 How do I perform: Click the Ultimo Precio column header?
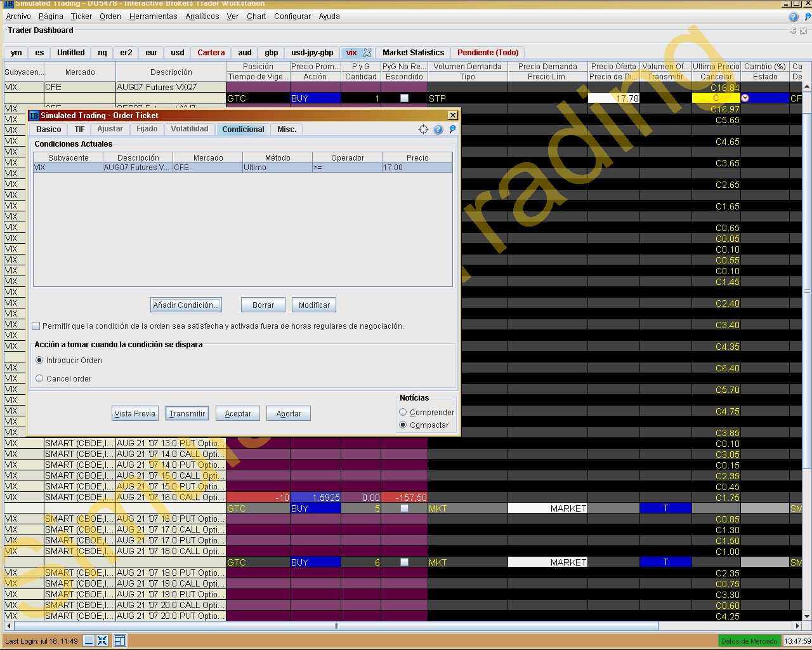coord(716,67)
